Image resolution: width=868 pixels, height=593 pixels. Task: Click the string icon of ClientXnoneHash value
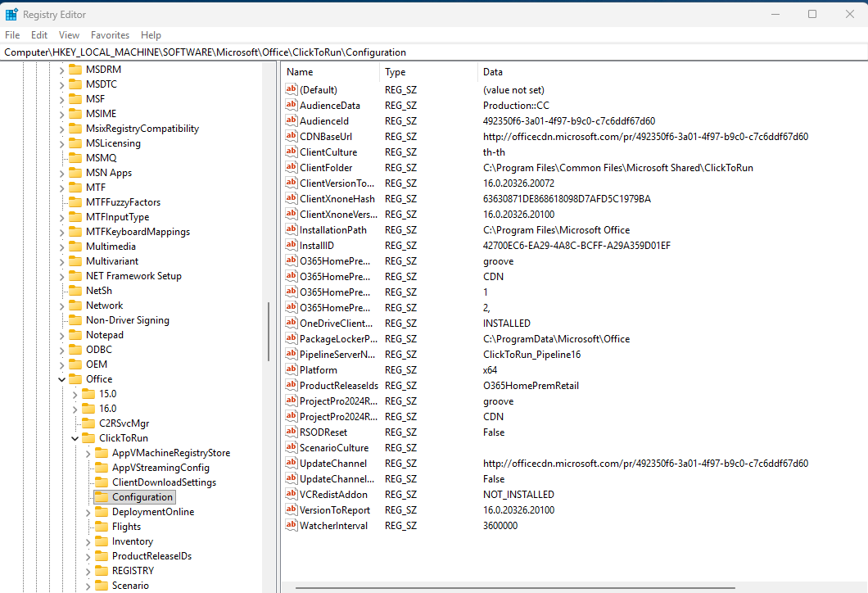292,198
